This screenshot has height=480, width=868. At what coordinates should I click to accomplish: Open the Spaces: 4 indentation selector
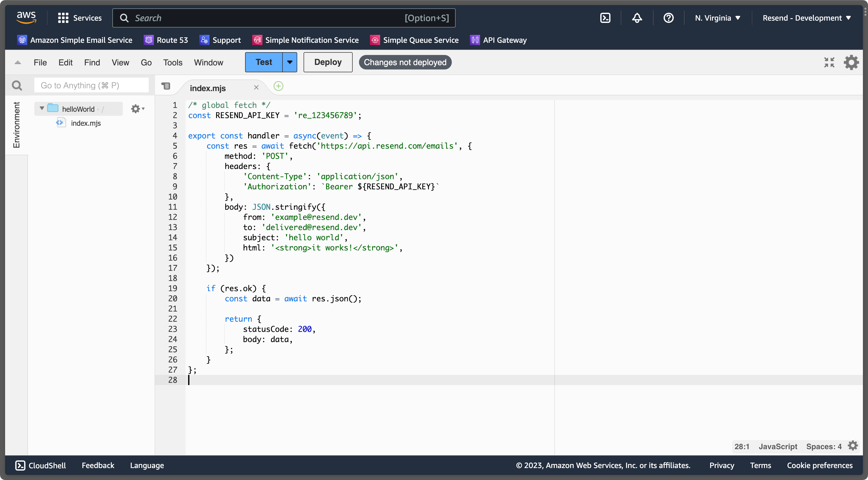[824, 446]
